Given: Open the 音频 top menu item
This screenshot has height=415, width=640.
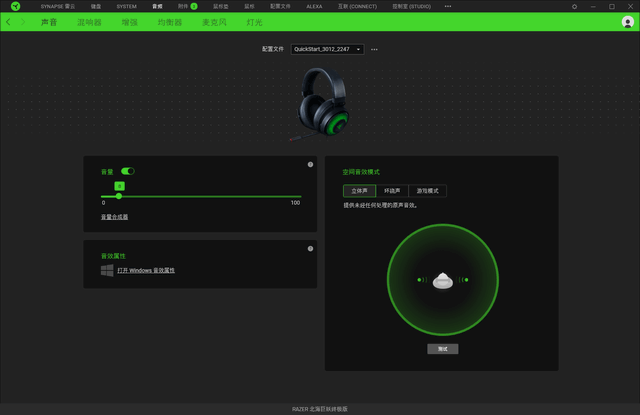Looking at the screenshot, I should click(157, 7).
